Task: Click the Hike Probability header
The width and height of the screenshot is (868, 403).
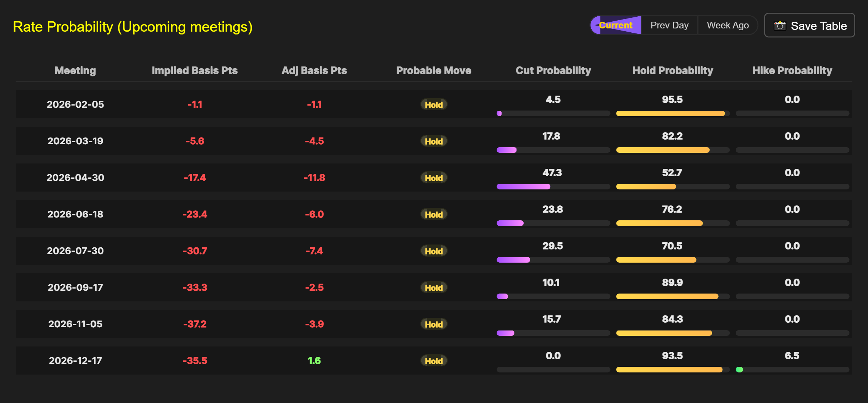Action: tap(792, 70)
